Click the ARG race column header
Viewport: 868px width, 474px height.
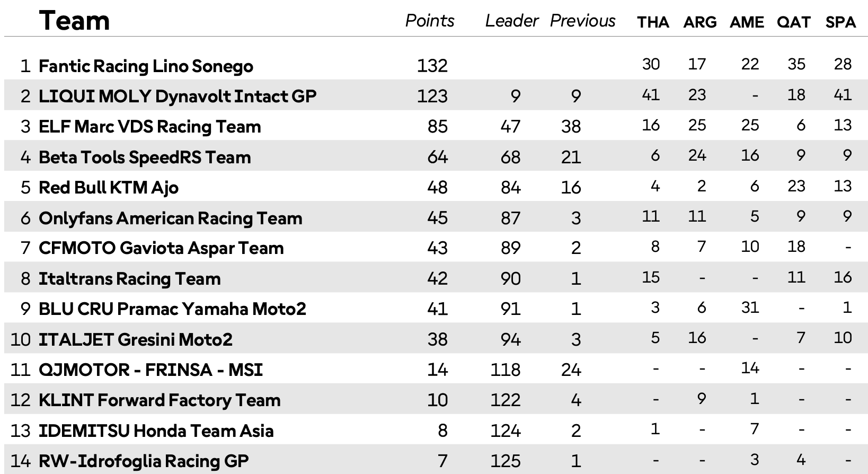coord(699,22)
